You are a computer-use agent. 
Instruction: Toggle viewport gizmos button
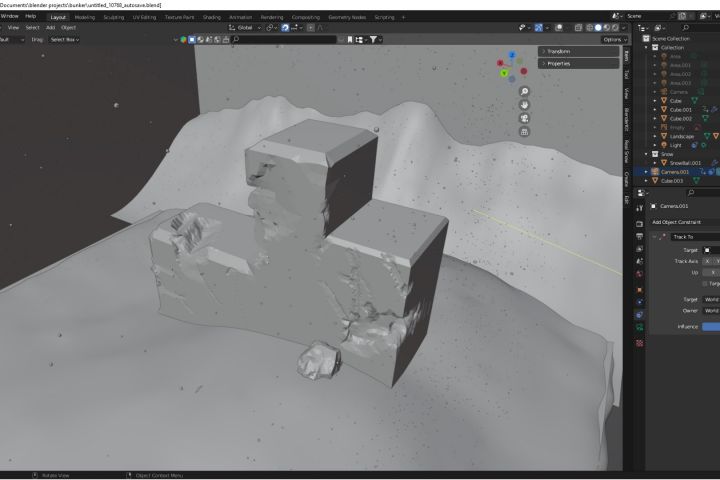tap(539, 28)
